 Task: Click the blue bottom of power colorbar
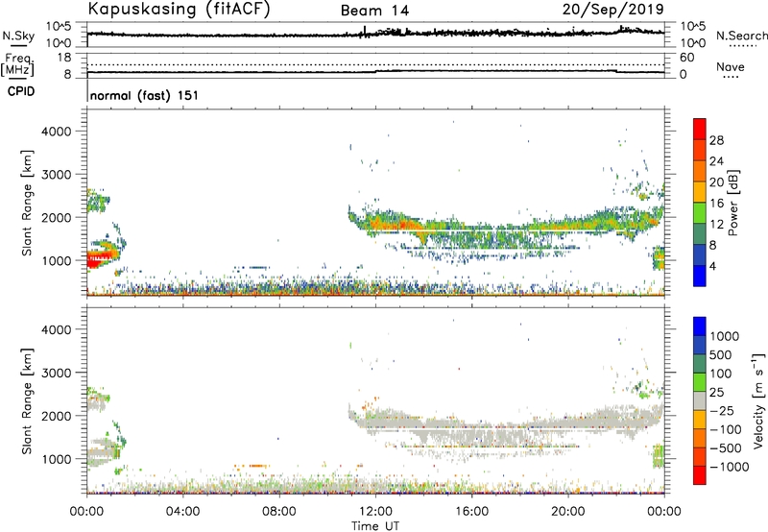pos(700,277)
